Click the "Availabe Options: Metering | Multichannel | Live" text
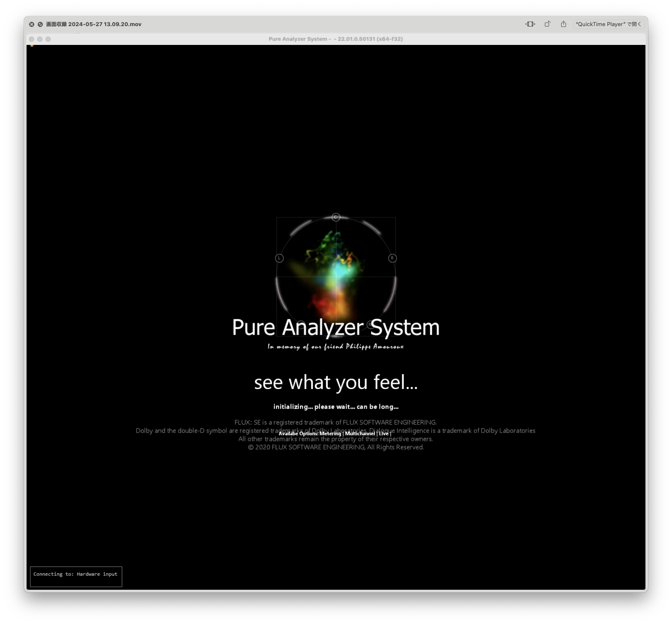 tap(335, 434)
